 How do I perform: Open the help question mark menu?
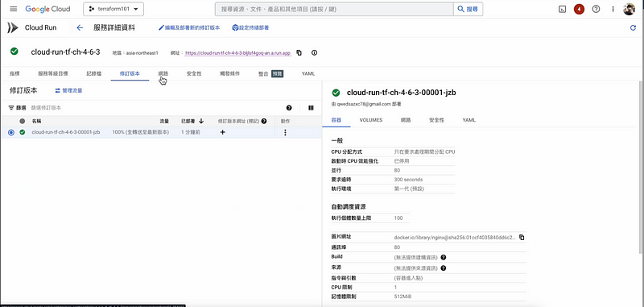pos(596,9)
